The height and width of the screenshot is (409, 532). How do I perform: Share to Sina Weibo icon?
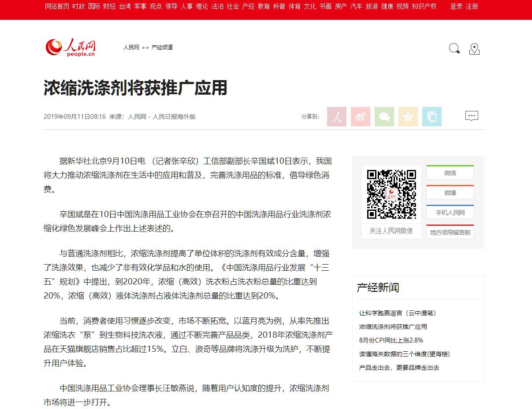pos(361,117)
